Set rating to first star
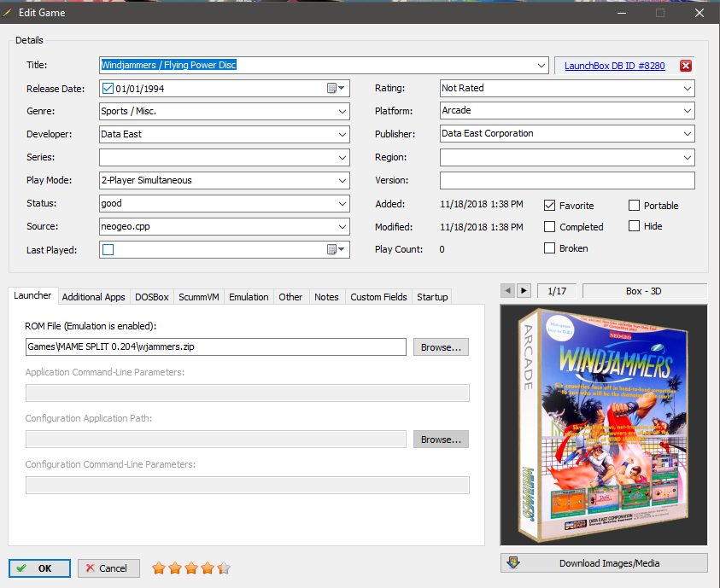 point(159,568)
